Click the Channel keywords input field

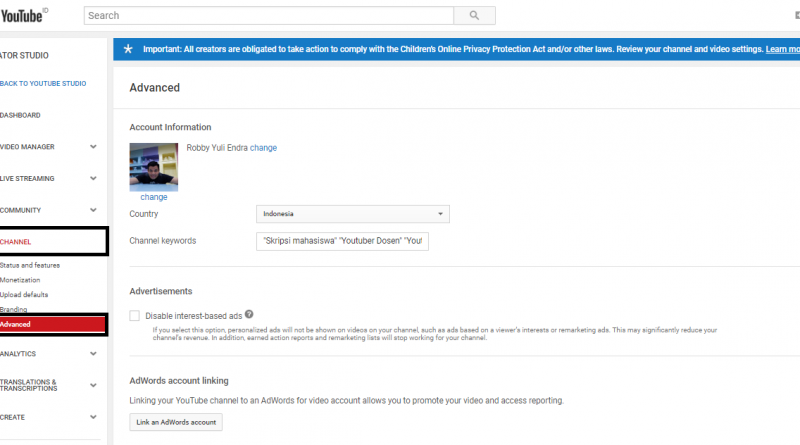342,241
